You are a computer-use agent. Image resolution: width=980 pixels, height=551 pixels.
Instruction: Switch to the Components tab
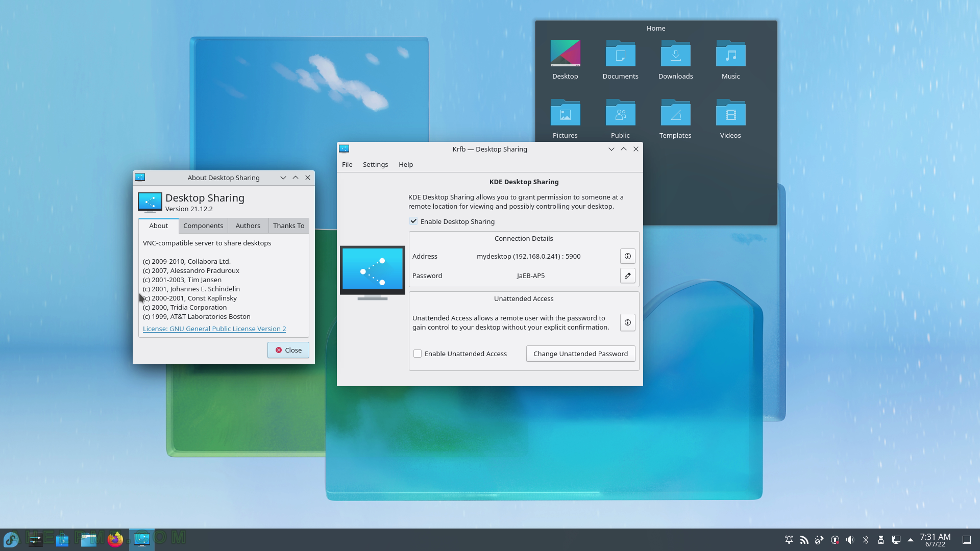point(203,226)
